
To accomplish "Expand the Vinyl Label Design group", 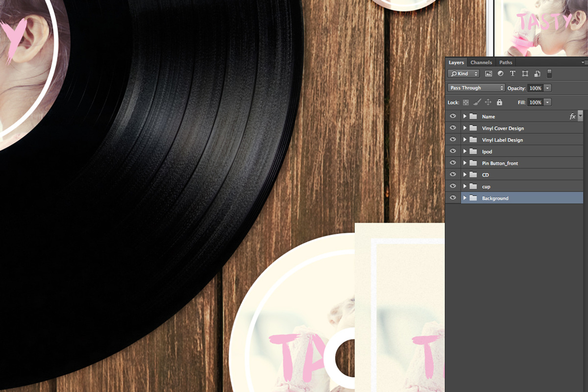I will [x=465, y=140].
